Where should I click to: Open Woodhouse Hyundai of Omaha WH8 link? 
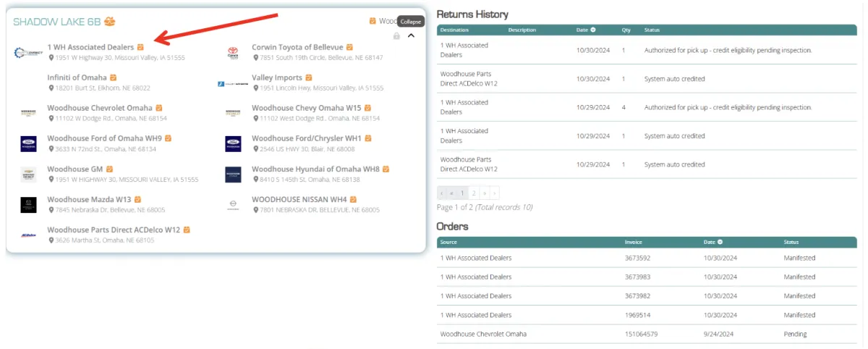(x=316, y=169)
